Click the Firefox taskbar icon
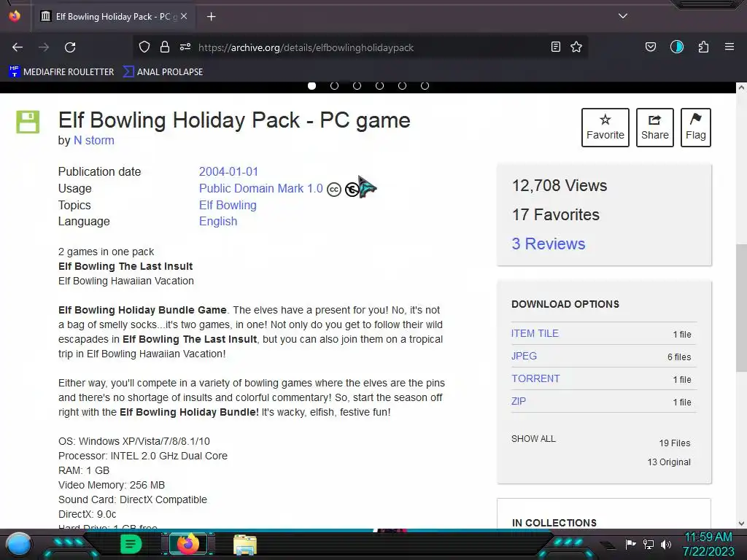 click(x=187, y=544)
